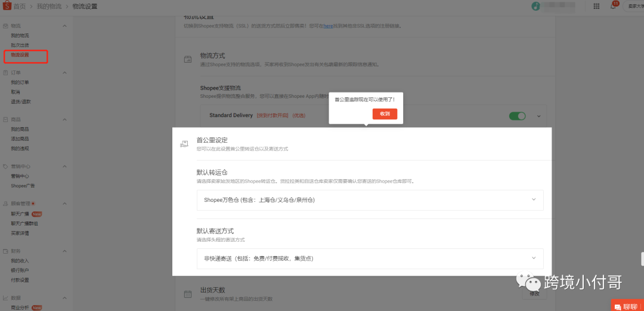Click the 首公里设定 warehouse icon
The height and width of the screenshot is (311, 644).
[x=184, y=144]
